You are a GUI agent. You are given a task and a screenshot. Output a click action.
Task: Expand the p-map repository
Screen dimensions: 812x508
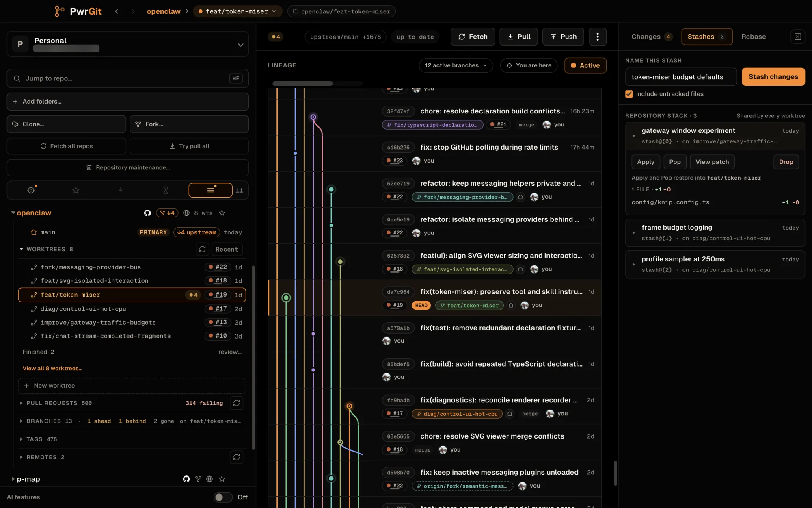click(x=13, y=479)
